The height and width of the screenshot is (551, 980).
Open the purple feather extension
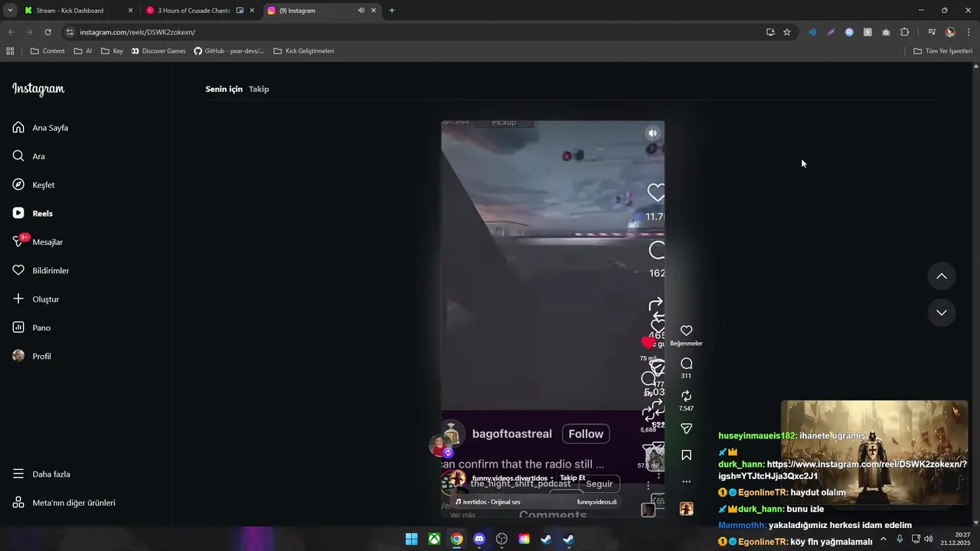coord(831,32)
